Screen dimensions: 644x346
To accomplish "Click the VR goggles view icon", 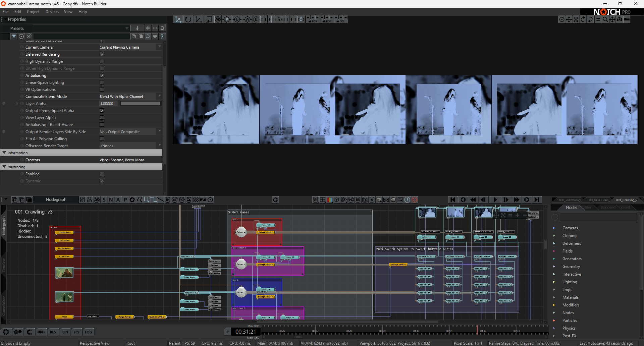I will [x=386, y=199].
